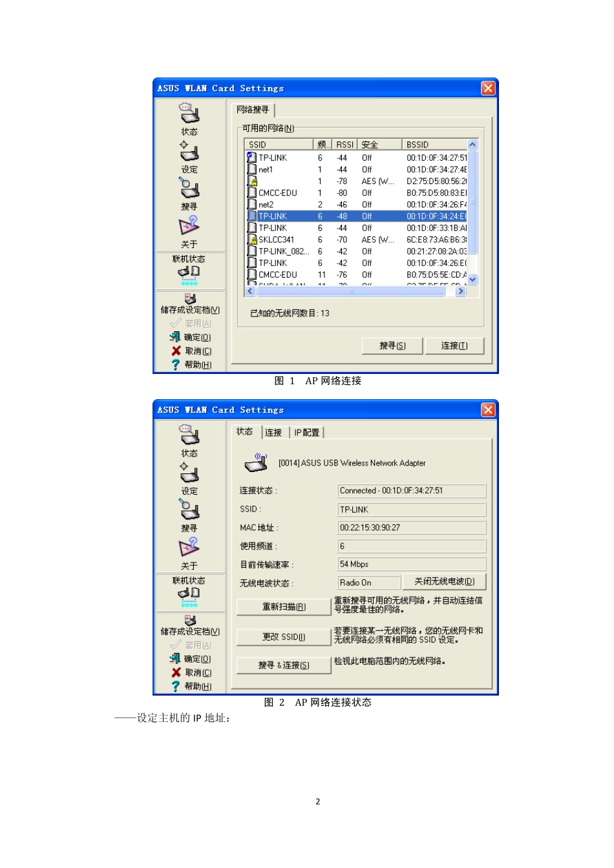The width and height of the screenshot is (614, 868).
Task: Select 搜寻 sidebar icon in the adapter status window
Action: tap(189, 510)
